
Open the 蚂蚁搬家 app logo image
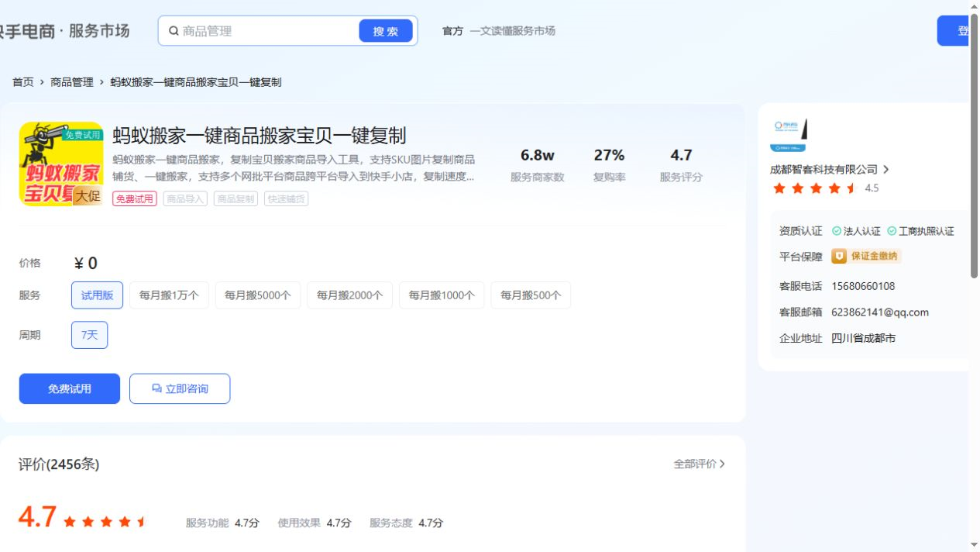coord(61,164)
